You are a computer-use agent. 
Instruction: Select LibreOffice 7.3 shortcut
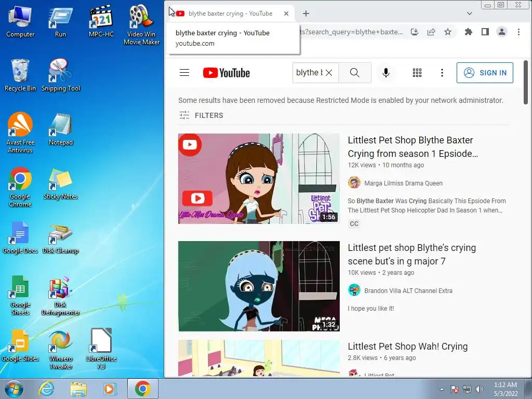click(x=101, y=350)
